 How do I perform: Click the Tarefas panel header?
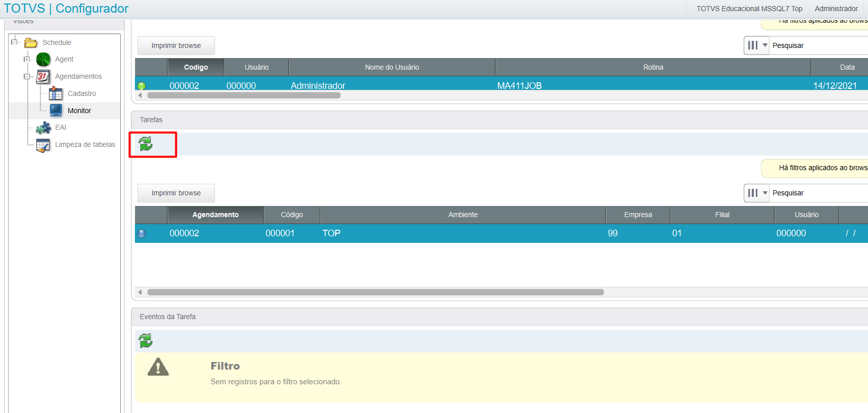click(500, 120)
